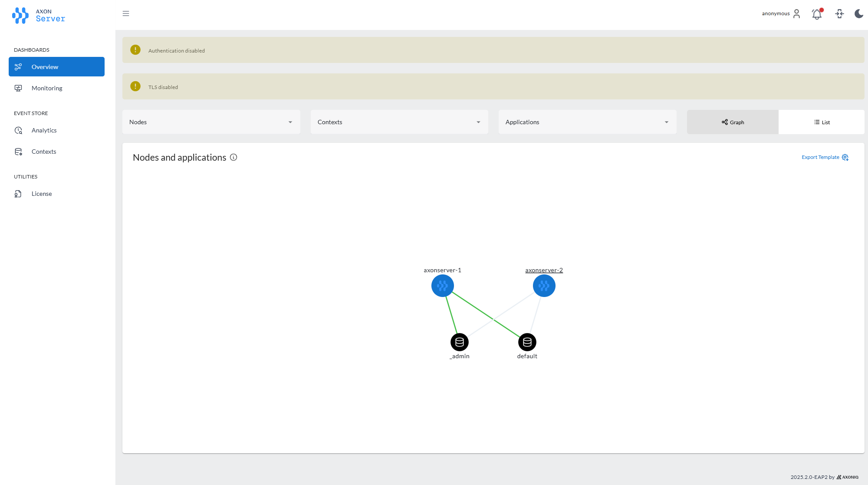Click the anonymous user profile icon
The image size is (868, 485).
(x=797, y=14)
